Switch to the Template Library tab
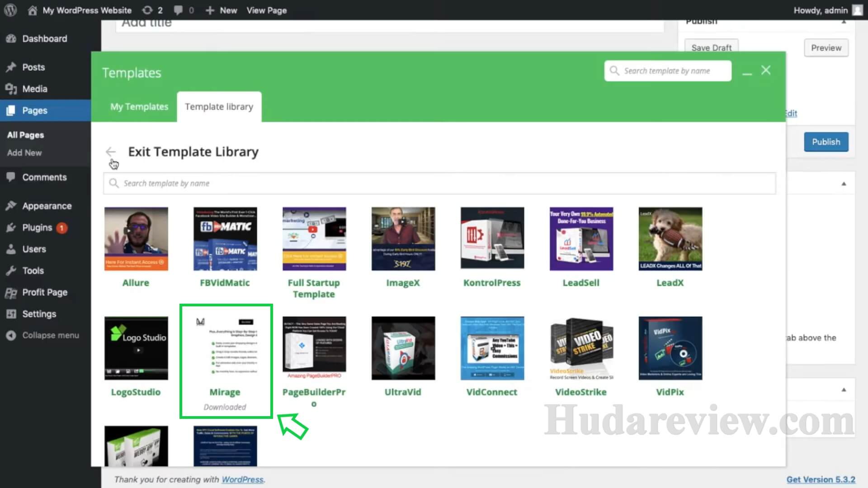 click(x=219, y=107)
